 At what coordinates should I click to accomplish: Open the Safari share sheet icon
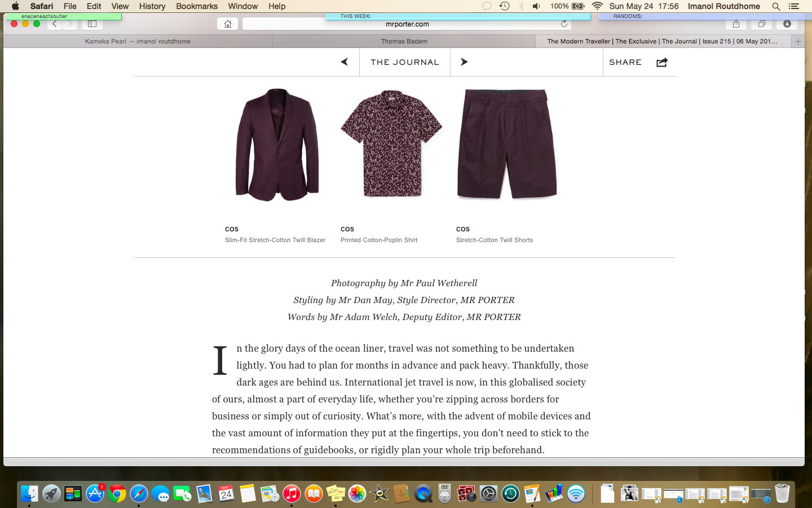click(x=736, y=24)
